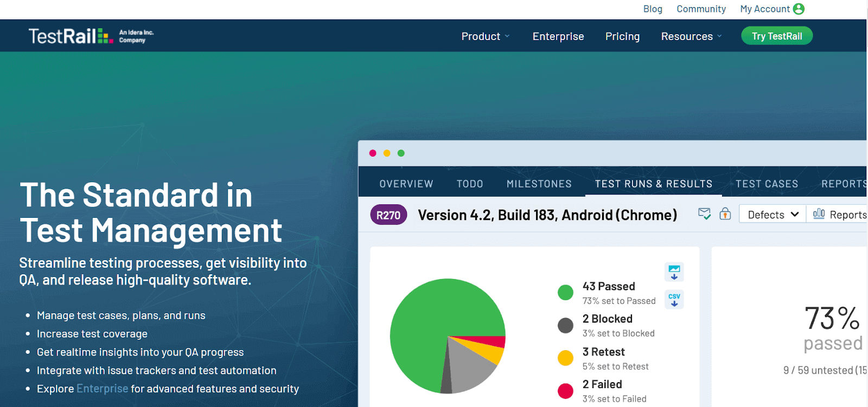
Task: Switch to the MILESTONES tab
Action: (x=539, y=184)
